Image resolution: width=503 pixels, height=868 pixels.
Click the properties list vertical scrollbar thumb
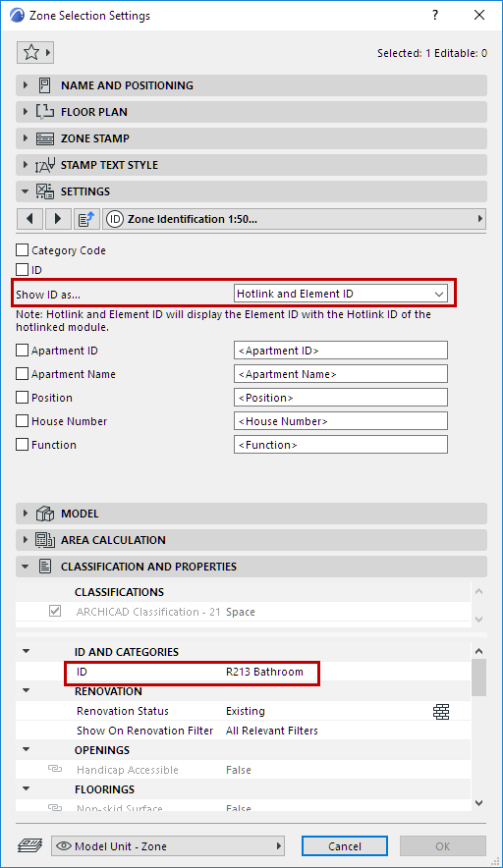479,677
